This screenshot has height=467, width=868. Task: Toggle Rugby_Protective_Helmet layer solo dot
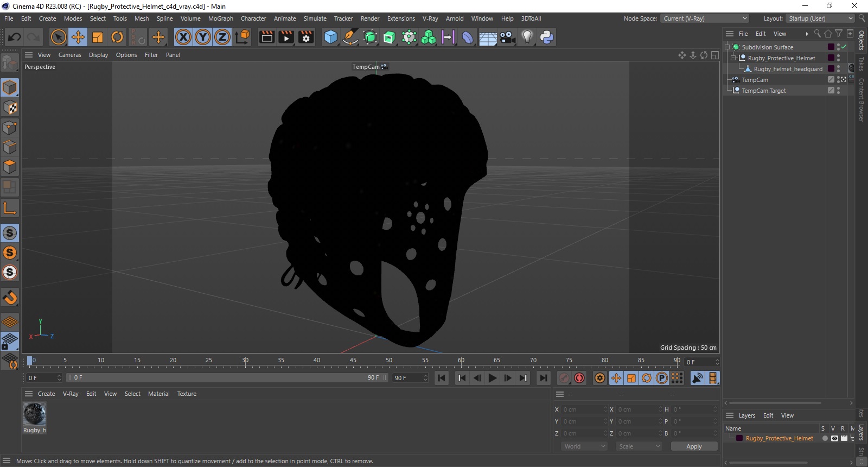point(825,438)
